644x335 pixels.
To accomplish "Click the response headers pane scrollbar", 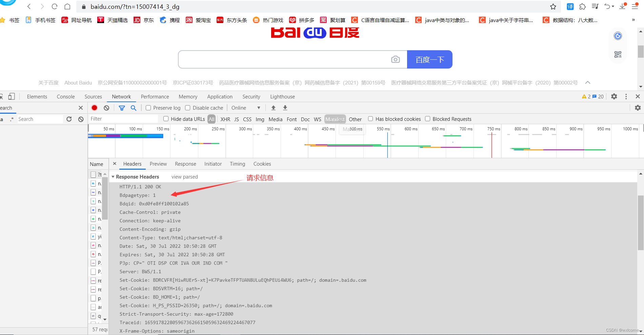I will [641, 223].
